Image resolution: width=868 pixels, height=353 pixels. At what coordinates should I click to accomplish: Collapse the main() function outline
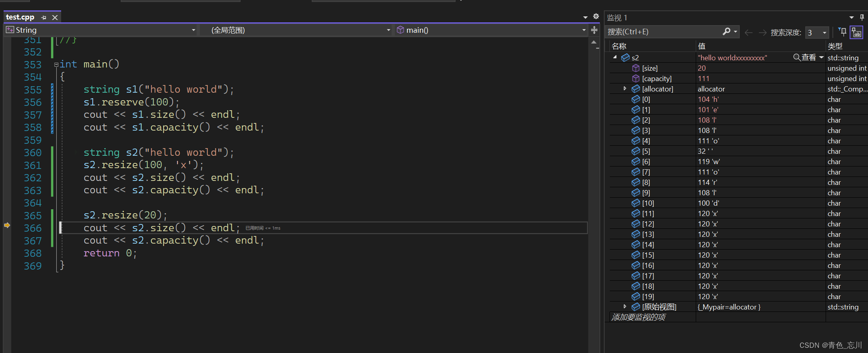pyautogui.click(x=56, y=65)
